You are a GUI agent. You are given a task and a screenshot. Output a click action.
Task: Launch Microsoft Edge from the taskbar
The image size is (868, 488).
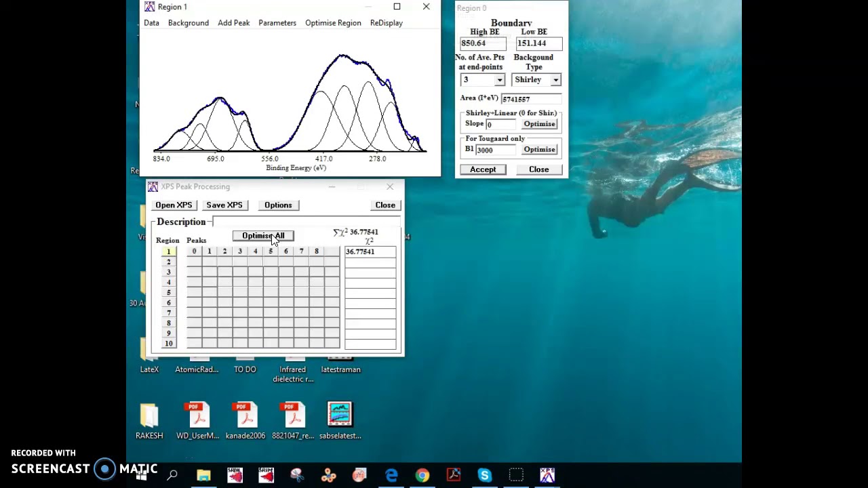point(391,475)
